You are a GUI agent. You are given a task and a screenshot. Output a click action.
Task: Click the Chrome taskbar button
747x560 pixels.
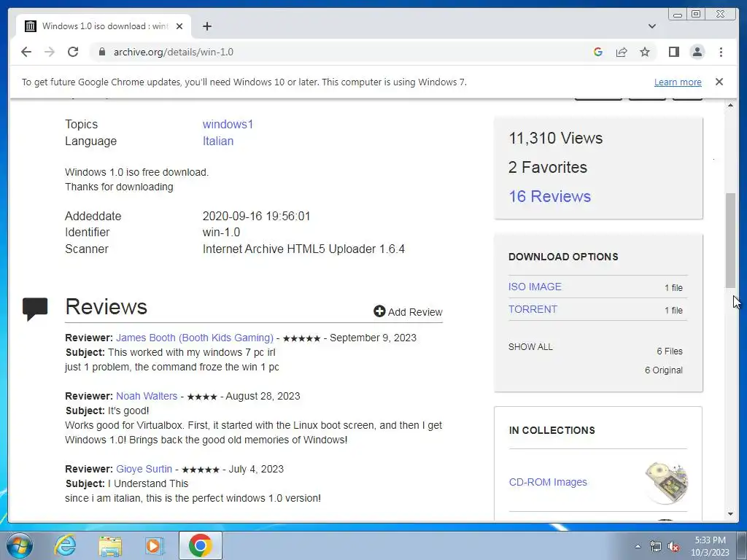click(201, 545)
